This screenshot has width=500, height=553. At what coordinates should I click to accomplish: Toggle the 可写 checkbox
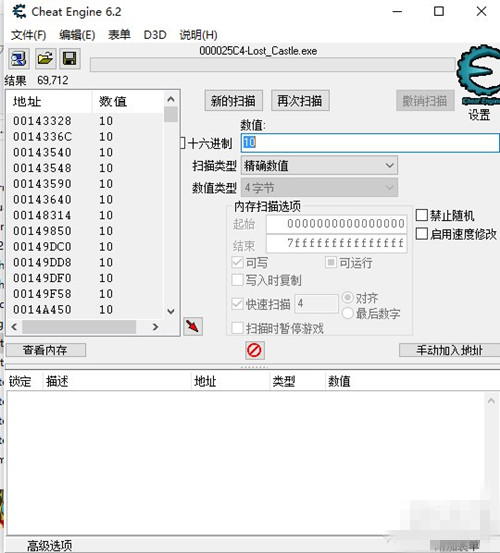pos(238,262)
